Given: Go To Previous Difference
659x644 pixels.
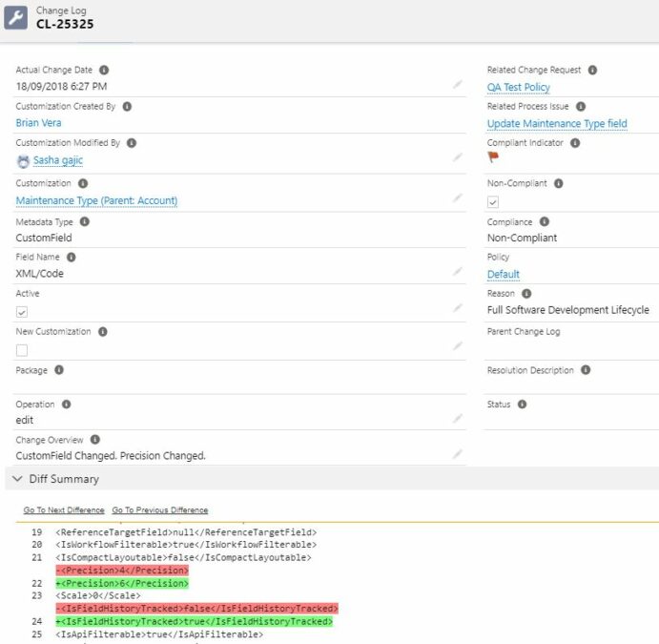Looking at the screenshot, I should [159, 509].
